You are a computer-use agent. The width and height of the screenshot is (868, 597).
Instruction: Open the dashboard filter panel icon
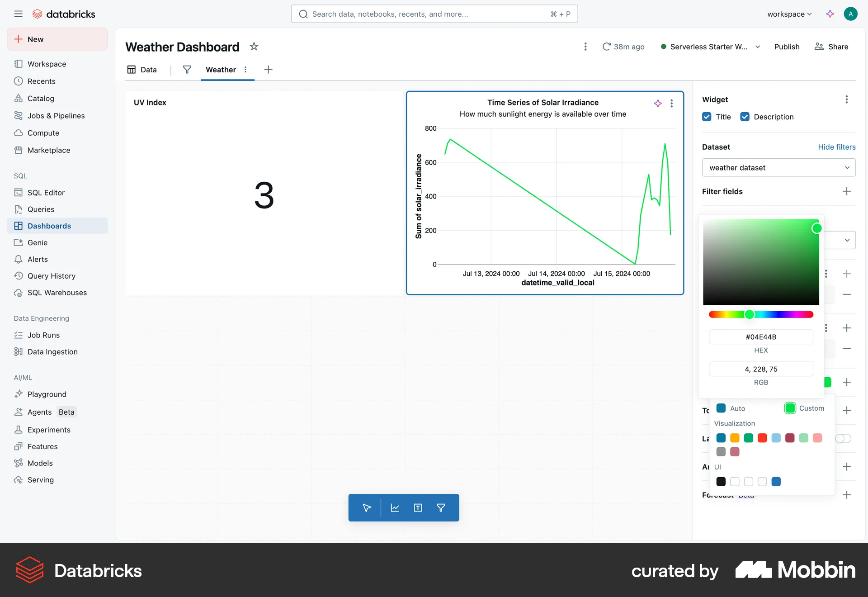click(x=187, y=70)
